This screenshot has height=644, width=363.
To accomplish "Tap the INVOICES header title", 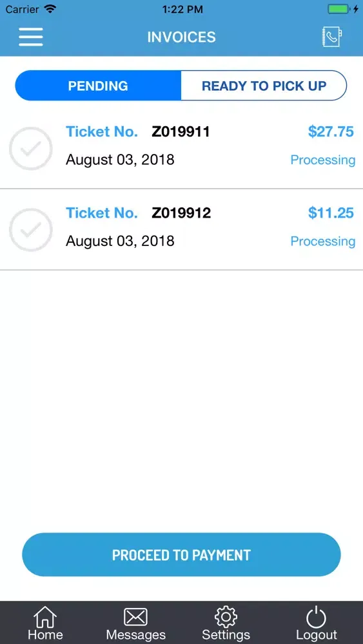I will pyautogui.click(x=181, y=37).
